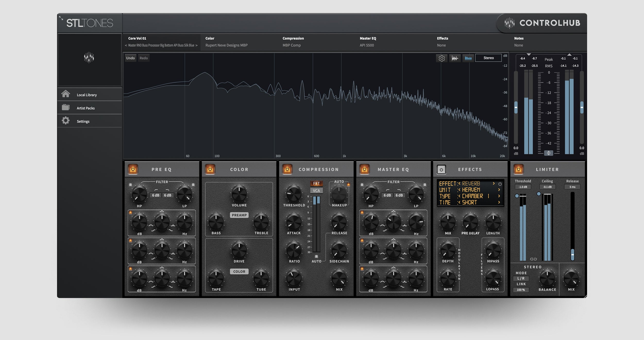
Task: Click the home icon for Local Library
Action: point(66,94)
